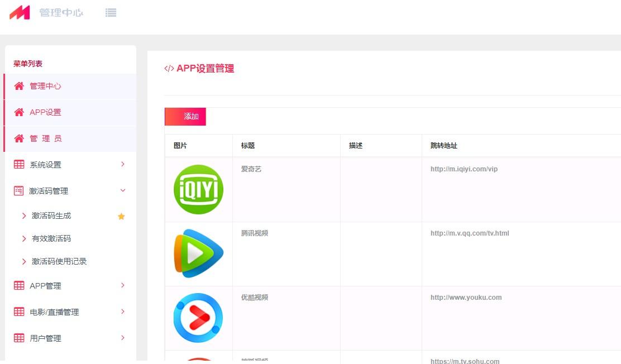Image resolution: width=621 pixels, height=364 pixels.
Task: Click the home icon beside 管理员
Action: pos(19,138)
